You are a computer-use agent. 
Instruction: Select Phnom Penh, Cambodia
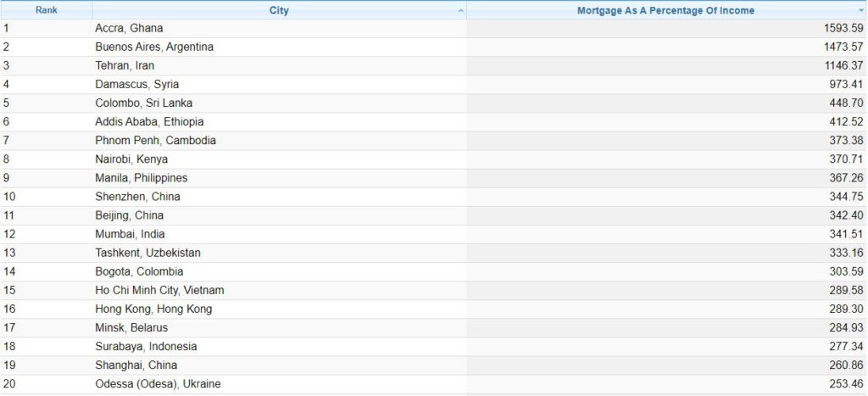tap(156, 140)
